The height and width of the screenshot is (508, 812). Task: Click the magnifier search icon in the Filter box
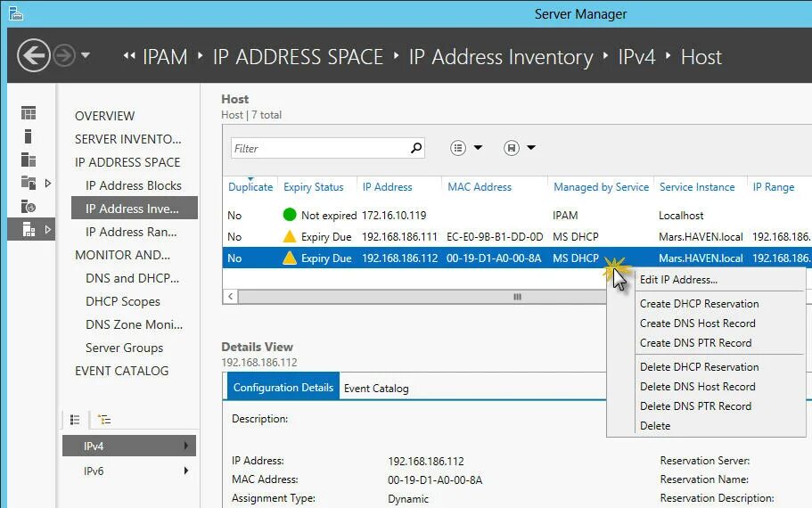(x=416, y=148)
